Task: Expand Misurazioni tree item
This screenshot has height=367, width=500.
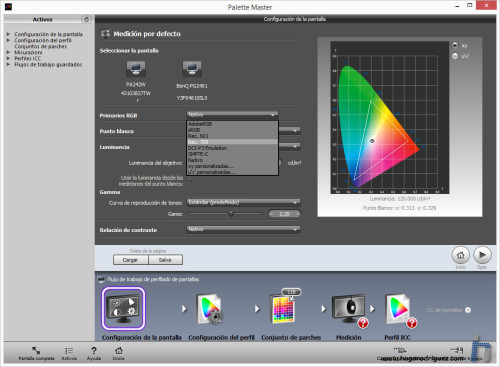Action: [8, 52]
